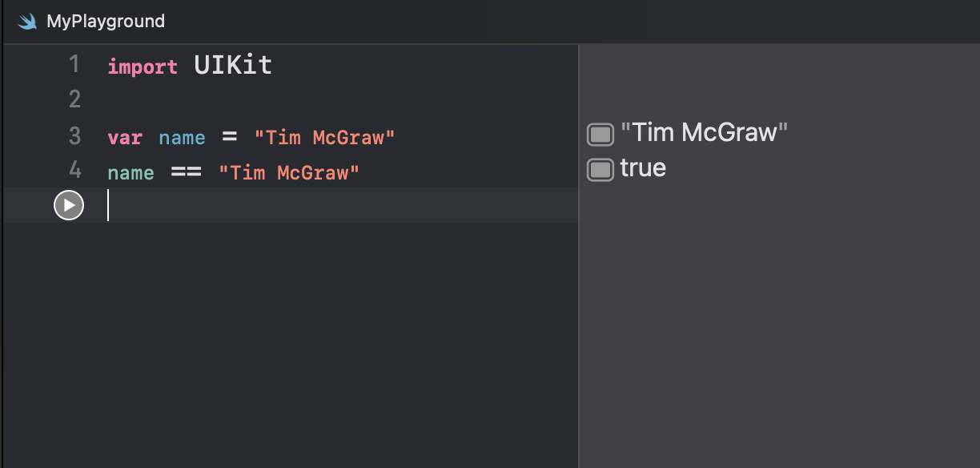Click the UIKit module name

point(233,65)
